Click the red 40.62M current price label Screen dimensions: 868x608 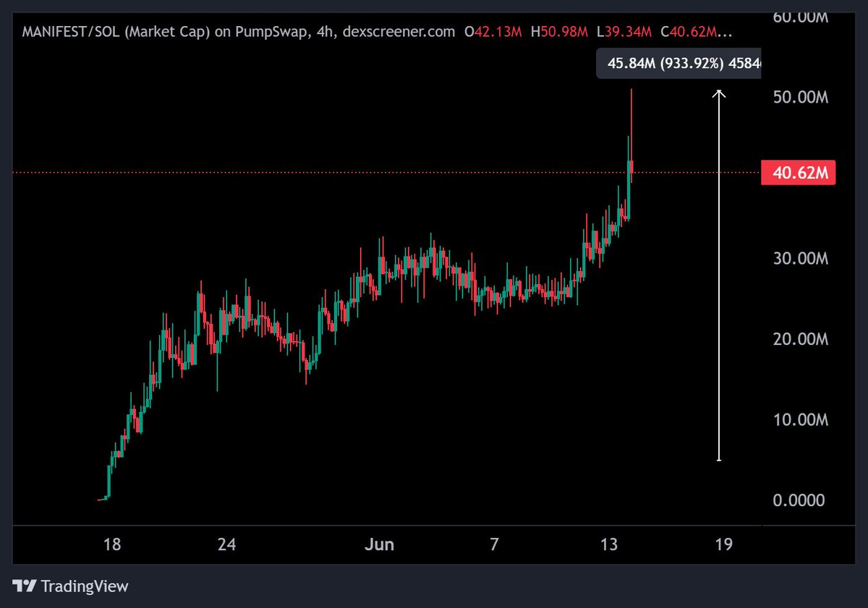[x=799, y=173]
